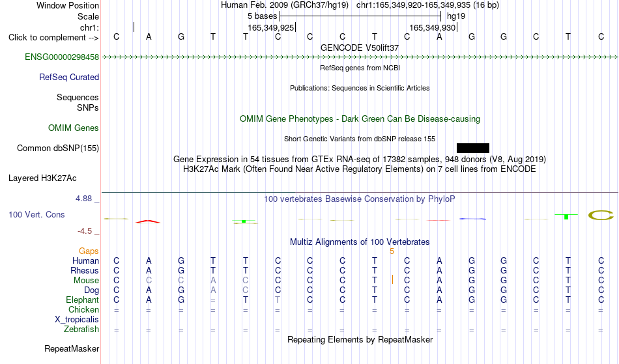Screen dimensions: 619x364
Task: Open GENCODE V50lift37 track title
Action: coord(360,48)
